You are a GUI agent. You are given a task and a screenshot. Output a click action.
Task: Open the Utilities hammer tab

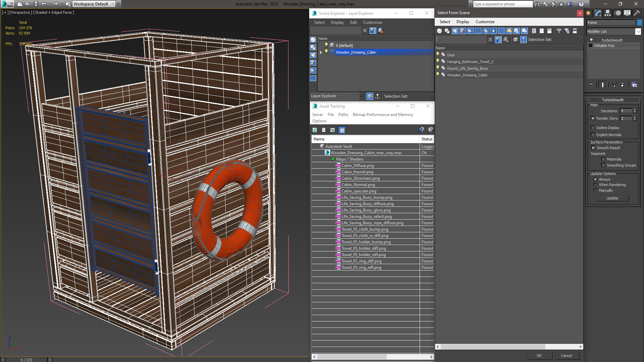point(637,13)
